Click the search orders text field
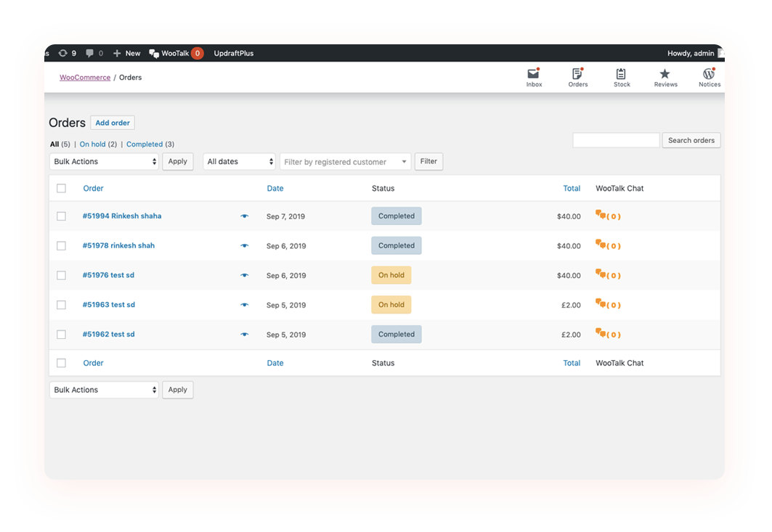 point(616,140)
